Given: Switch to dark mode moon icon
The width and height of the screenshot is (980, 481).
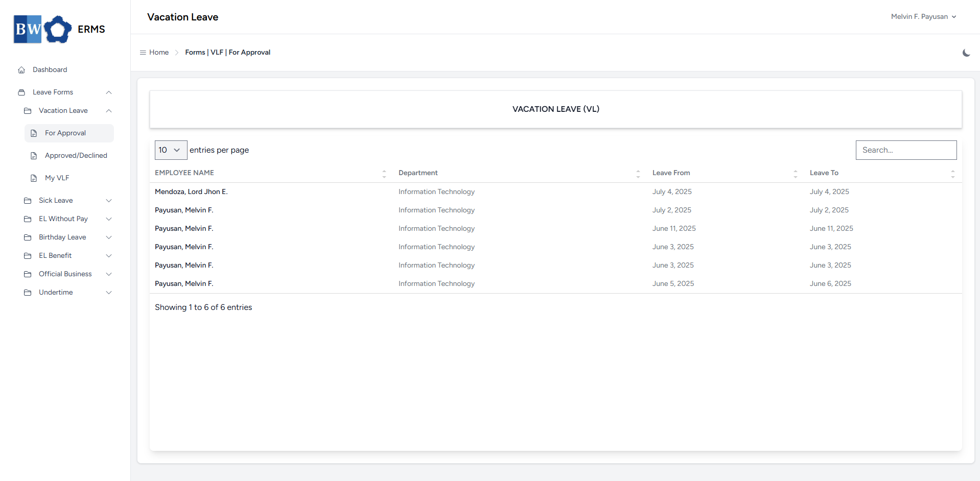Looking at the screenshot, I should [x=966, y=53].
